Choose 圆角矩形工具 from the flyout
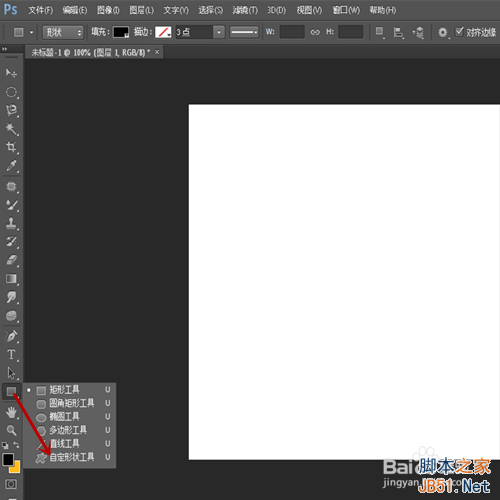The width and height of the screenshot is (500, 500). pos(69,403)
